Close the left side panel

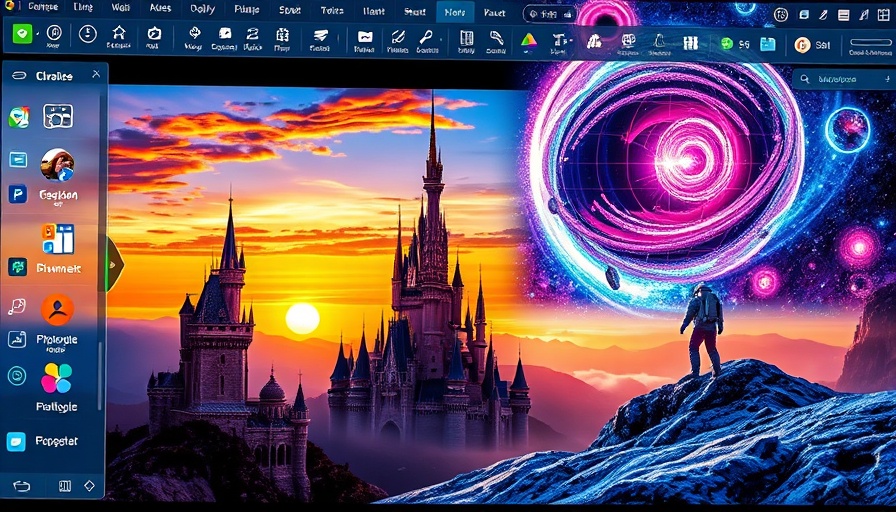(x=96, y=74)
